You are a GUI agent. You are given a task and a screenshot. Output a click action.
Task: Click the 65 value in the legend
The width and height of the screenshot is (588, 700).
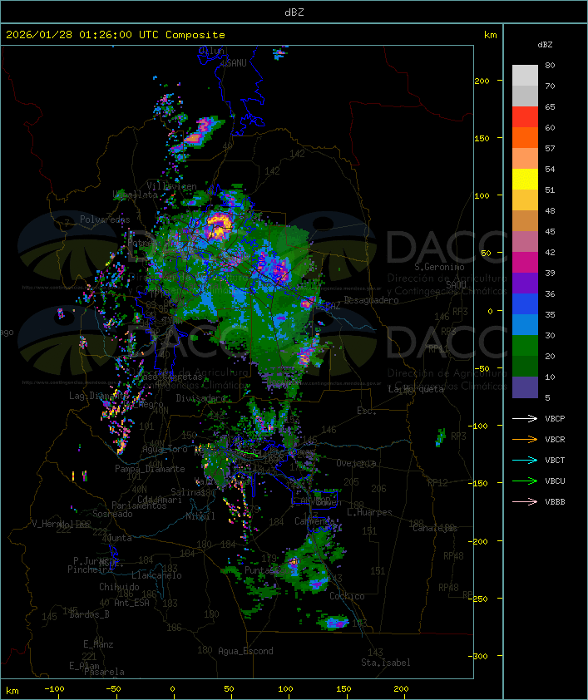pyautogui.click(x=550, y=106)
